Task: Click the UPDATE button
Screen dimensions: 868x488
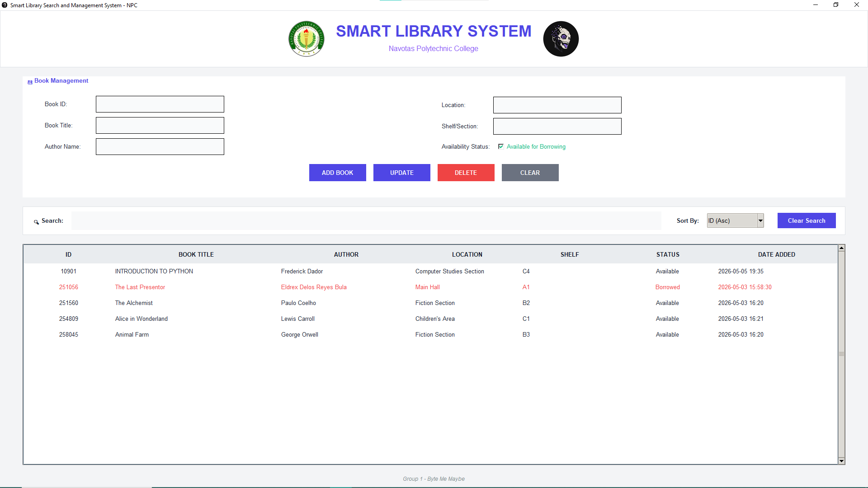Action: click(x=402, y=173)
